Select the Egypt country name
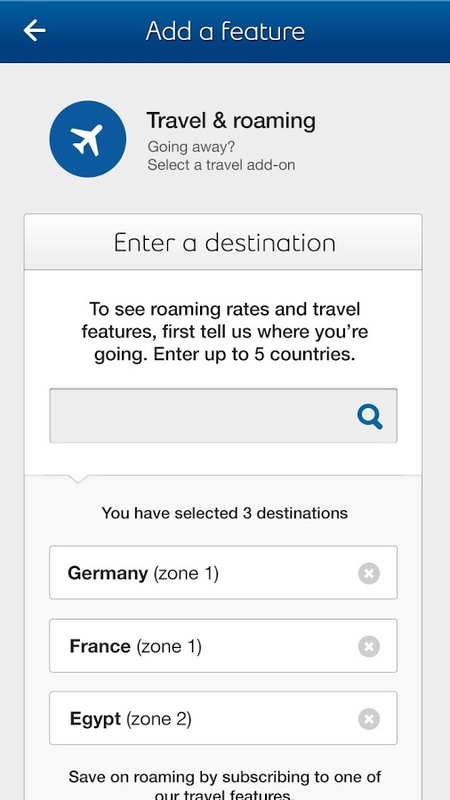The width and height of the screenshot is (450, 800). [95, 719]
